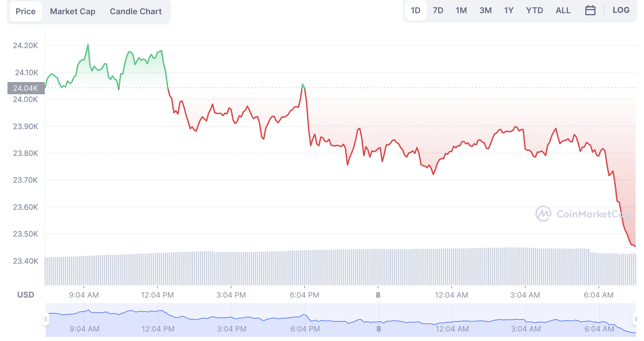Show the 1Y price history

pyautogui.click(x=509, y=11)
